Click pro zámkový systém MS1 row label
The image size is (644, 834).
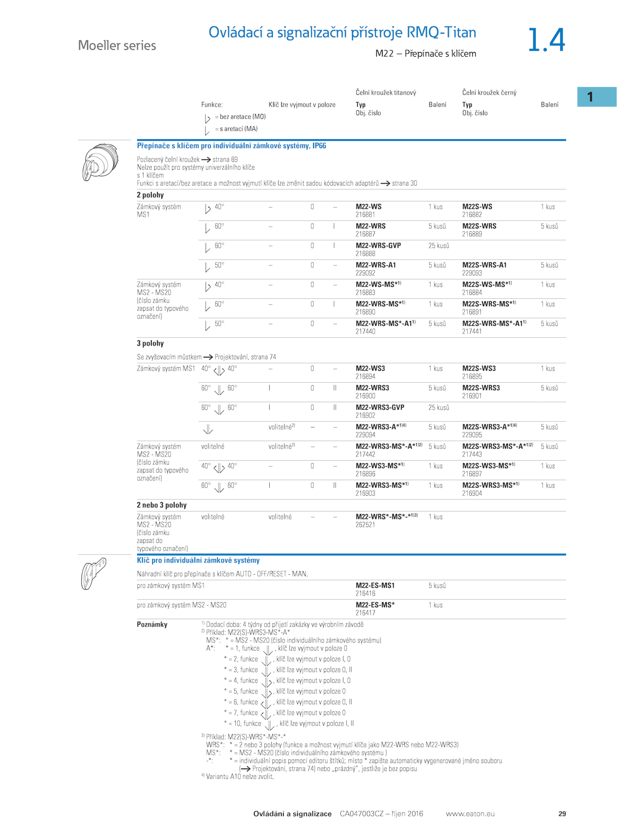tap(171, 586)
